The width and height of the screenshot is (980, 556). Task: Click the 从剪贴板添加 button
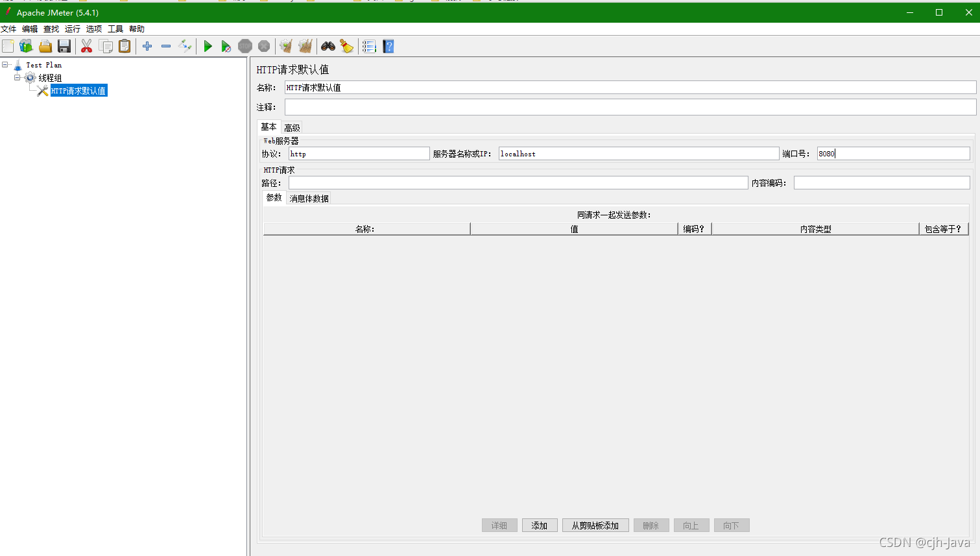pos(595,526)
